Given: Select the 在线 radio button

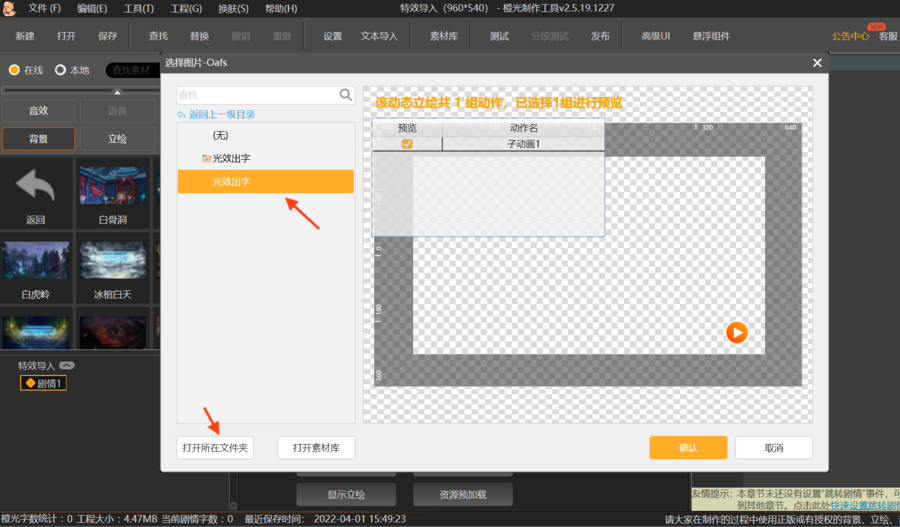Looking at the screenshot, I should [x=14, y=70].
